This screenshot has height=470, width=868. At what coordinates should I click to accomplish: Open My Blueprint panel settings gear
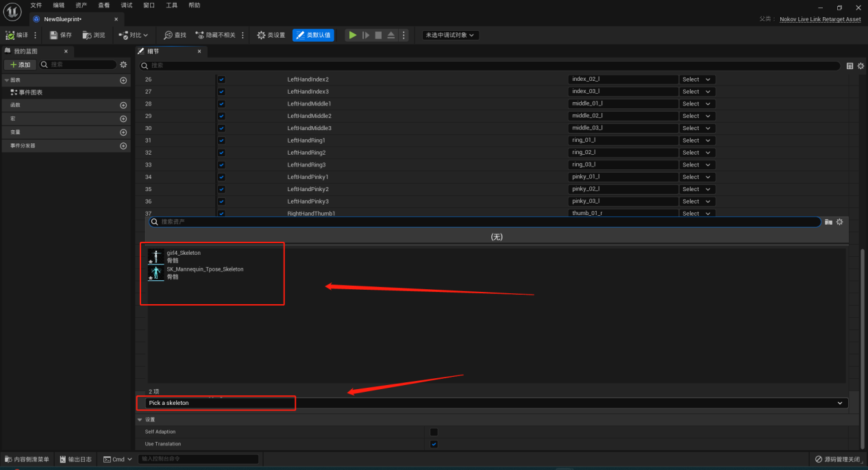coord(123,64)
